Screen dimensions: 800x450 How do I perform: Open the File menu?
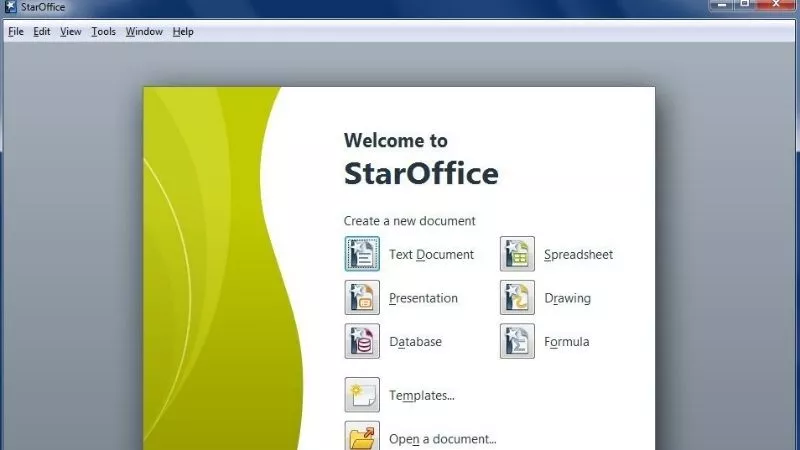15,32
